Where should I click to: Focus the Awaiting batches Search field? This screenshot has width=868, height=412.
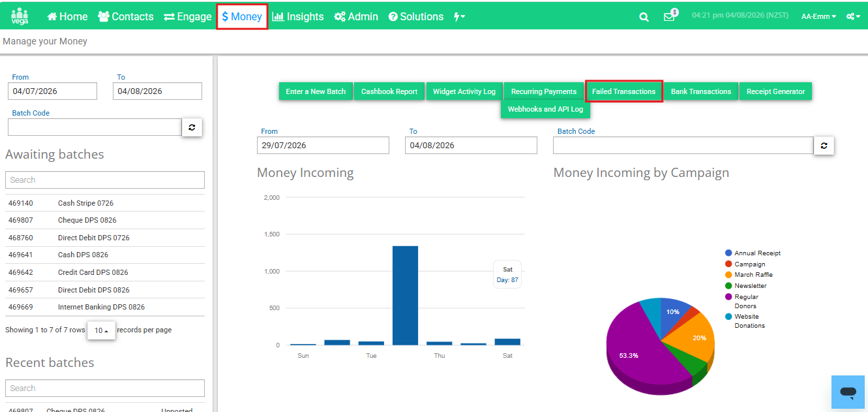[x=105, y=180]
